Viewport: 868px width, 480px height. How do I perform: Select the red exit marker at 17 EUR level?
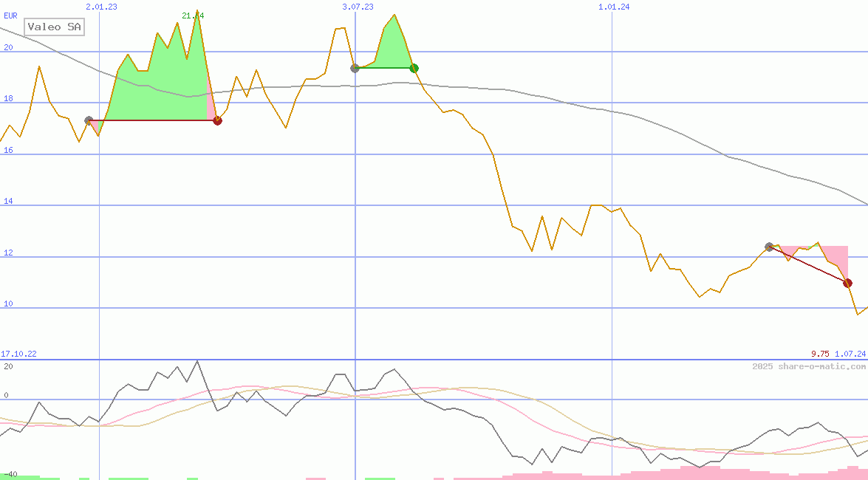tap(217, 120)
